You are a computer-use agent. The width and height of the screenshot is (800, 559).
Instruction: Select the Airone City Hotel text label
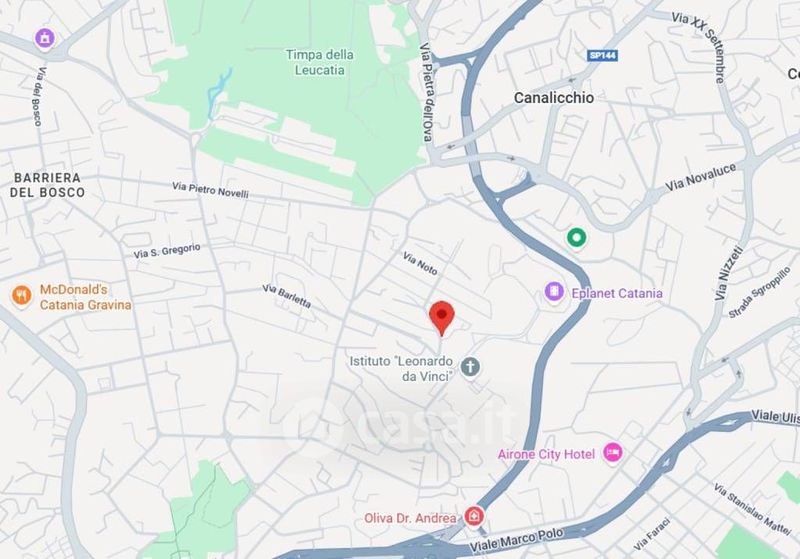pyautogui.click(x=546, y=454)
